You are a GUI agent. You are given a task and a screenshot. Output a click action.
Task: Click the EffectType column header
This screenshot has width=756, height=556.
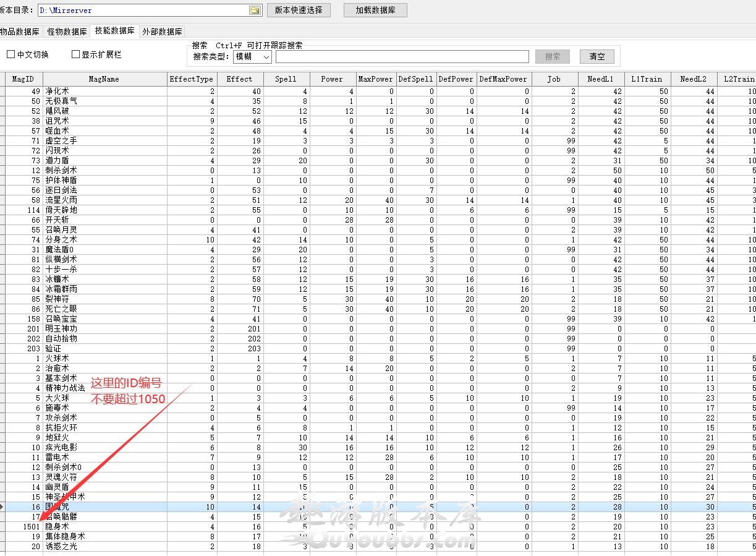[191, 79]
